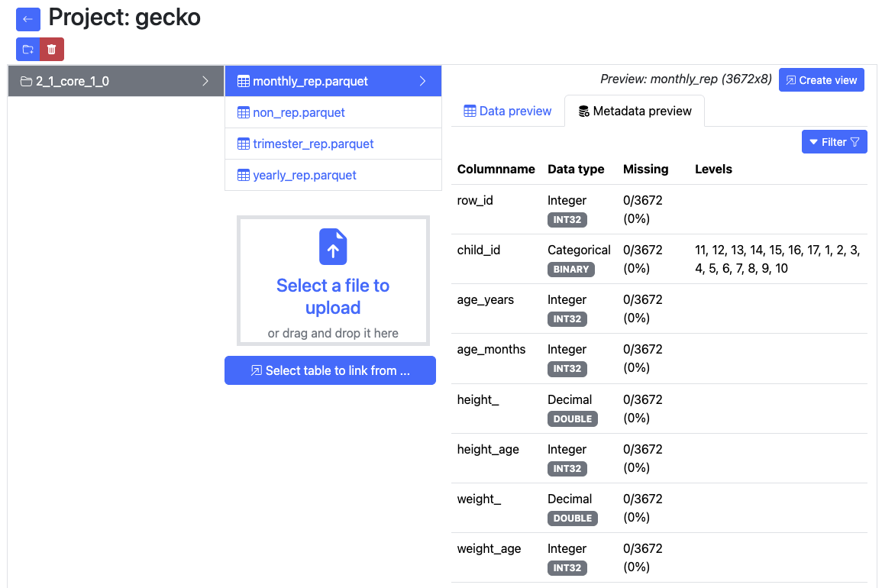Click chevron on monthly_rep.parquet row
The width and height of the screenshot is (882, 588).
pos(423,81)
